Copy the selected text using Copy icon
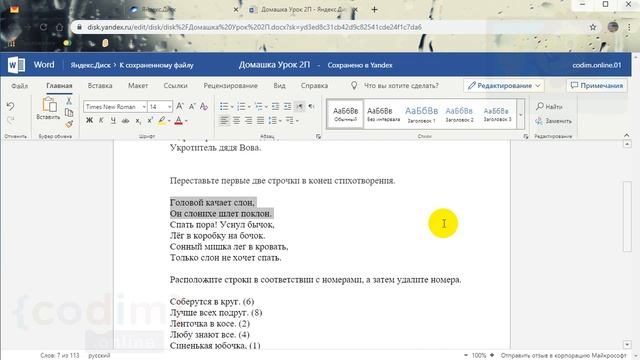This screenshot has height=360, width=640. tap(69, 112)
